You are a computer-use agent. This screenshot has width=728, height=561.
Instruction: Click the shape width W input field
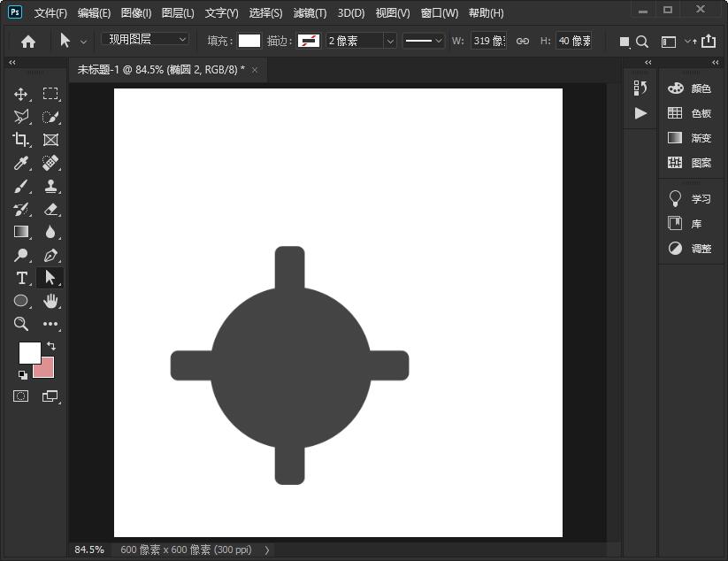click(488, 41)
